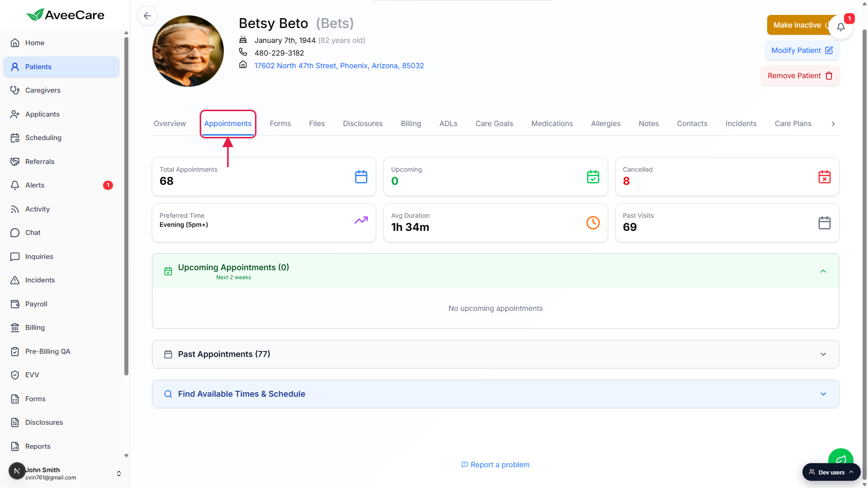Open the patient address link
Screen dimensions: 868x488
pyautogui.click(x=339, y=66)
